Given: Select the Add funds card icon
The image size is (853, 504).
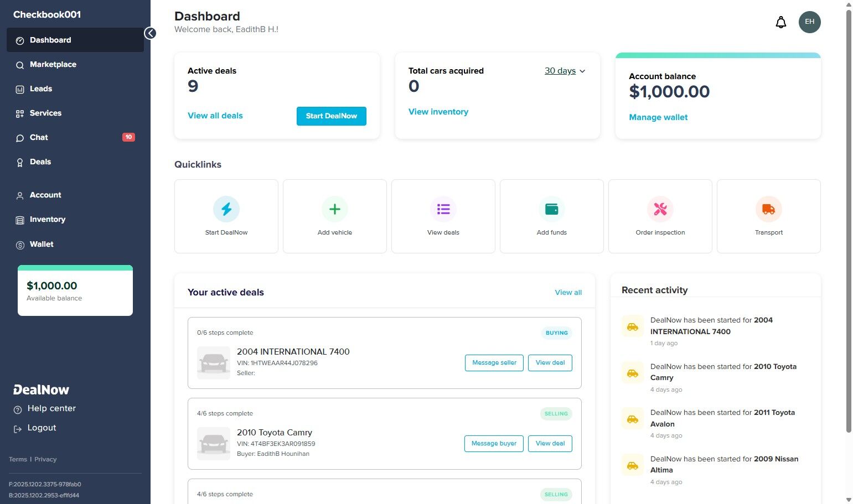Looking at the screenshot, I should tap(551, 209).
